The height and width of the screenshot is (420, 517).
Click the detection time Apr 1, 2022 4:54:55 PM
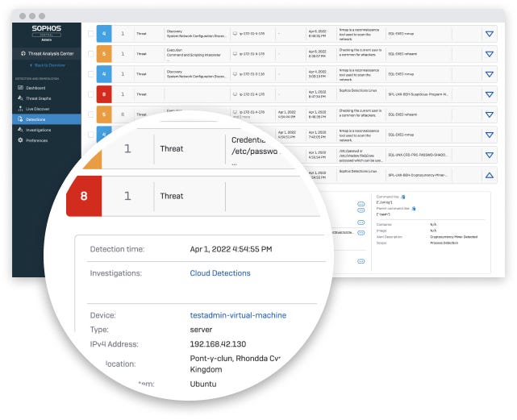231,249
